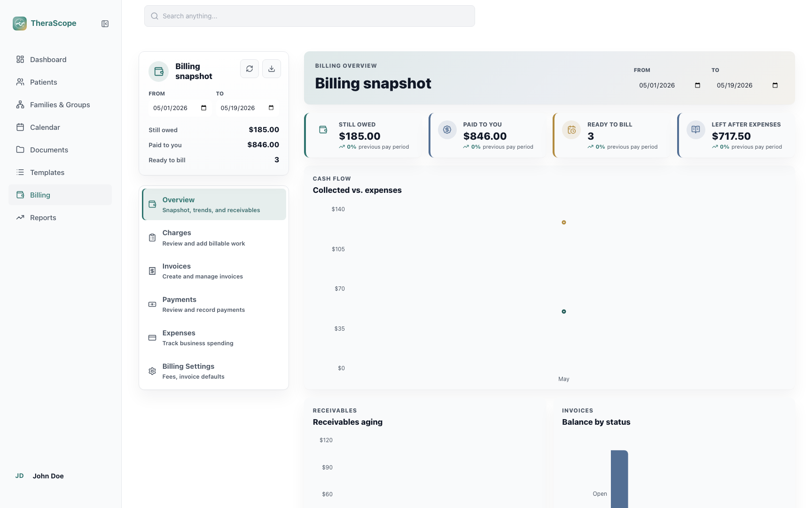Open John Doe user profile
The width and height of the screenshot is (812, 508).
pos(61,476)
